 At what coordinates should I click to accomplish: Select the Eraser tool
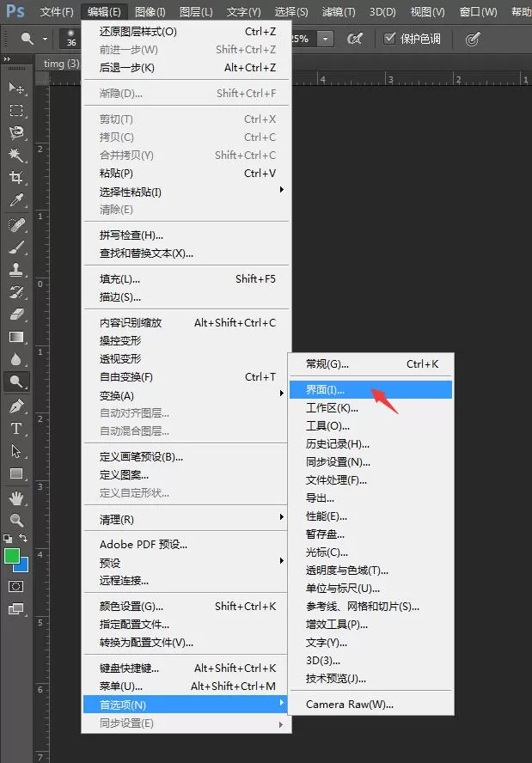click(16, 314)
